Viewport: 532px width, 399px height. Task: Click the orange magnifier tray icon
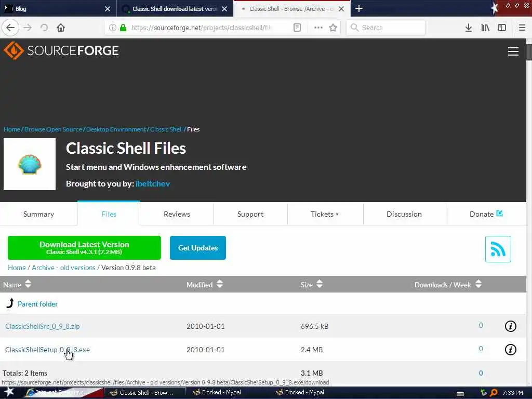[494, 393]
